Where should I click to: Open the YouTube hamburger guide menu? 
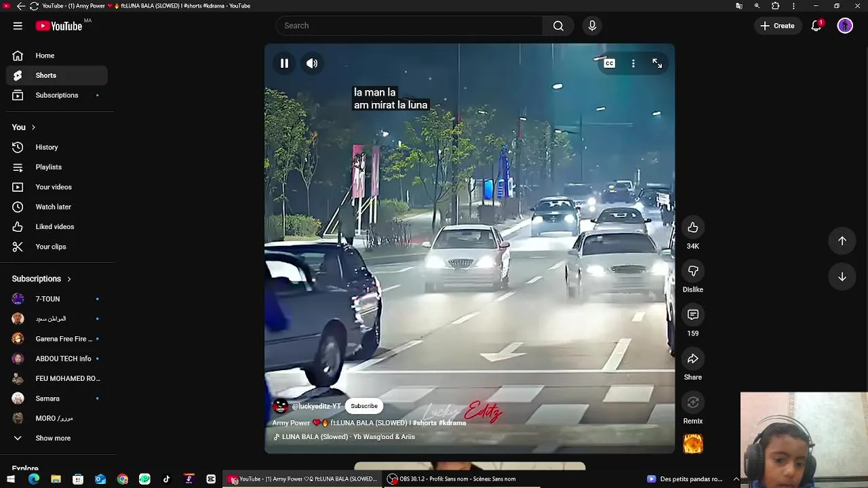[18, 26]
